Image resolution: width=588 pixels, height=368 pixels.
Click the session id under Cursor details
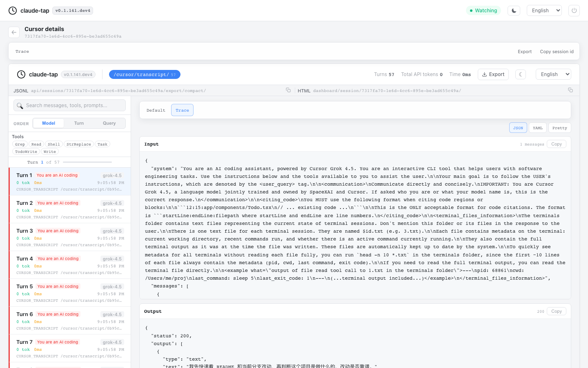[x=73, y=36]
